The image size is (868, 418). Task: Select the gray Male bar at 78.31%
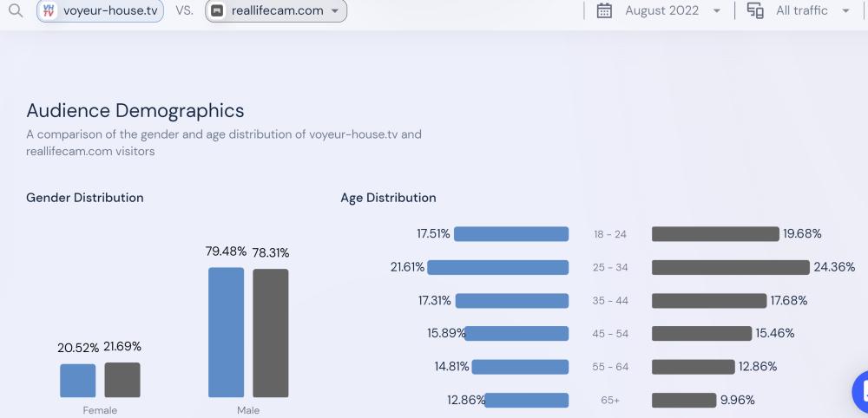coord(271,333)
